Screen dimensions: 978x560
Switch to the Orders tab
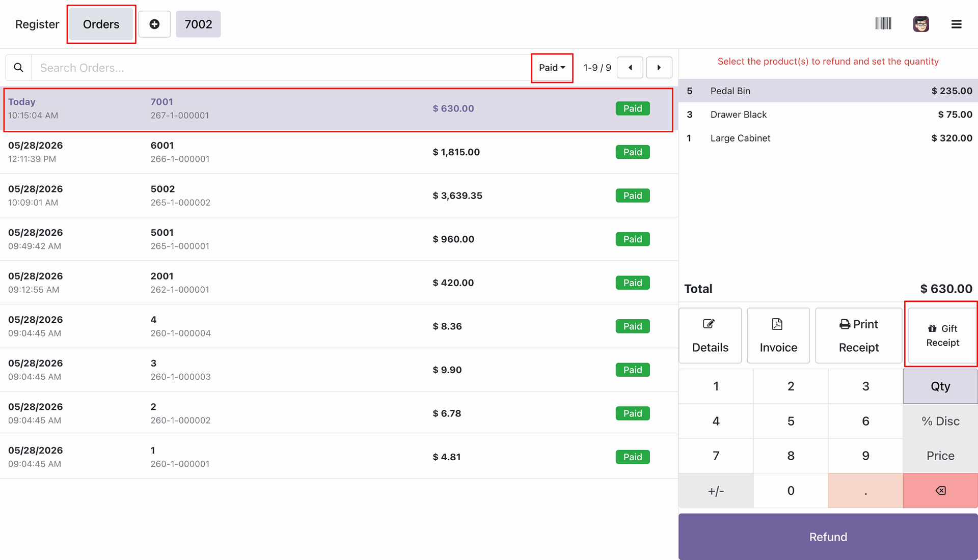click(101, 24)
